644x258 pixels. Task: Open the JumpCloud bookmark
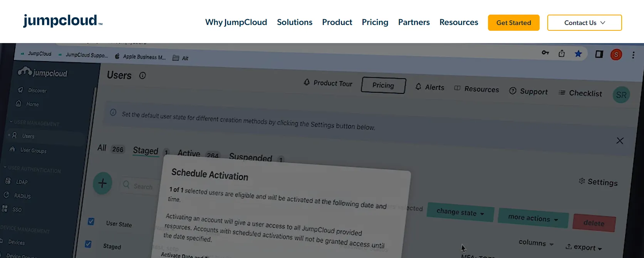coord(36,54)
